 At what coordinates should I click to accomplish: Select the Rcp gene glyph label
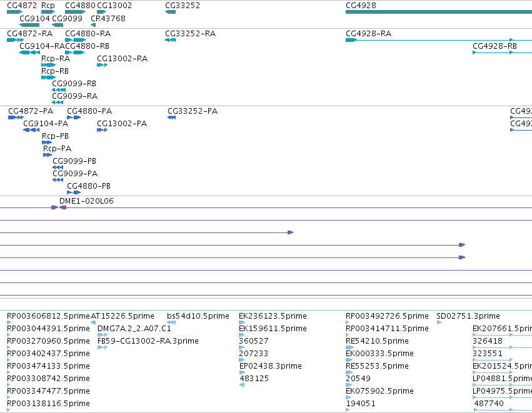pyautogui.click(x=48, y=6)
